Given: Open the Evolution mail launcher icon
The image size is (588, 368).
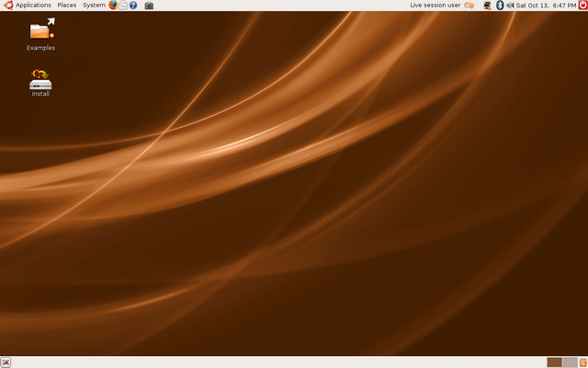Looking at the screenshot, I should tap(123, 6).
